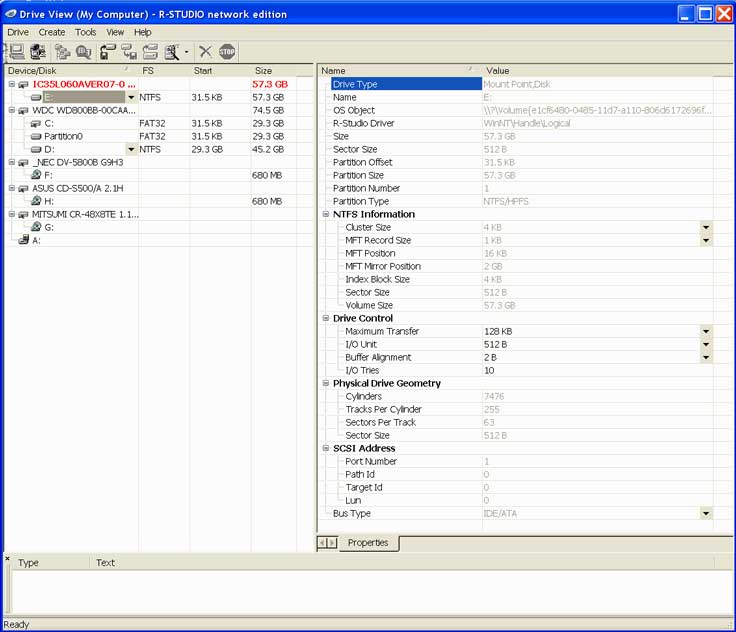Viewport: 736px width, 632px height.
Task: Click the hard drive icon of IC35L060AVER07-0
Action: [x=23, y=85]
